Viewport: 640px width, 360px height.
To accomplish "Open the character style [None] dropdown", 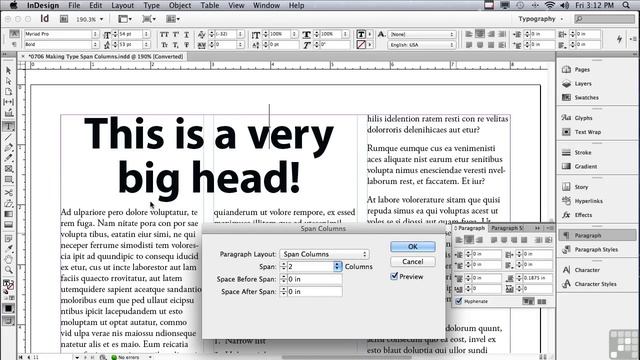I will point(421,34).
